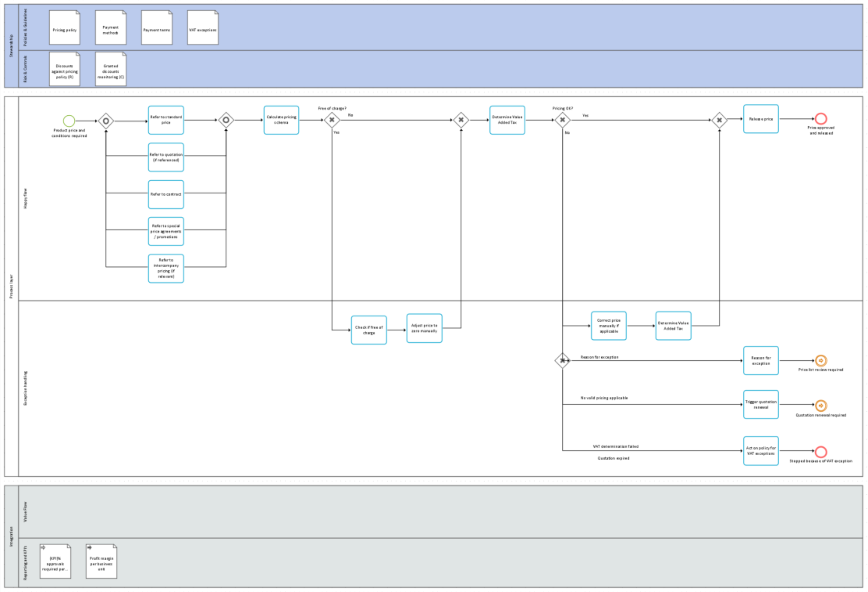Click the inclusive gateway after the start event
868x592 pixels.
(106, 121)
